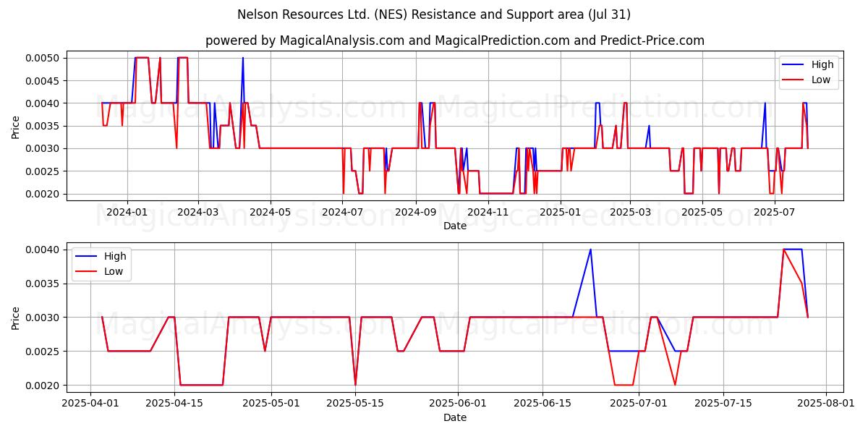Click 'Low' in the top chart legend

coord(821,80)
